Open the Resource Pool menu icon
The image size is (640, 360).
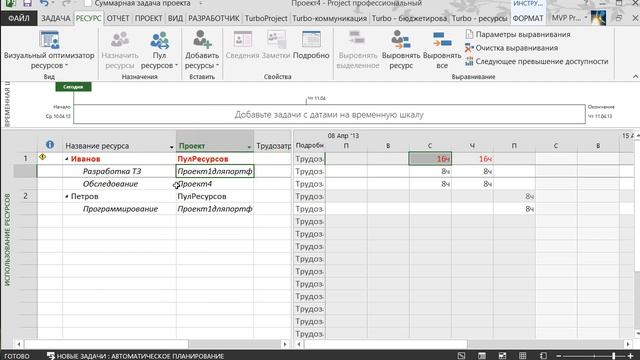[x=159, y=40]
